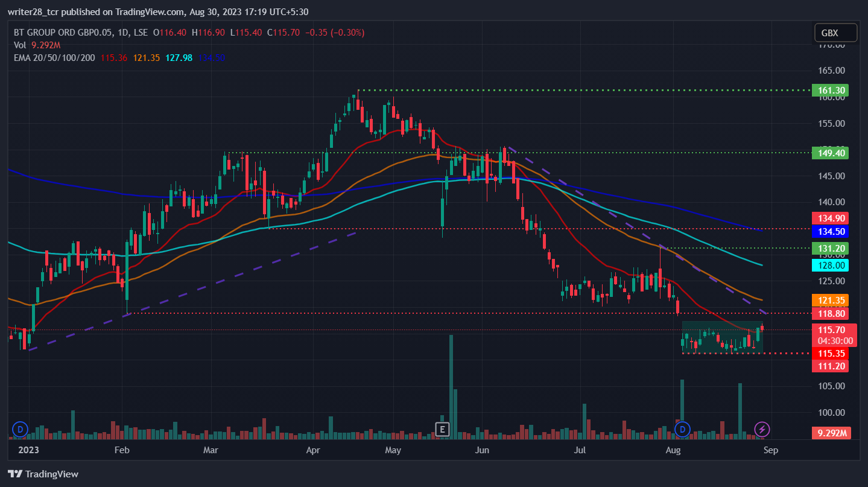868x487 pixels.
Task: Click the cyan 128.00 EMA price tag
Action: 831,265
